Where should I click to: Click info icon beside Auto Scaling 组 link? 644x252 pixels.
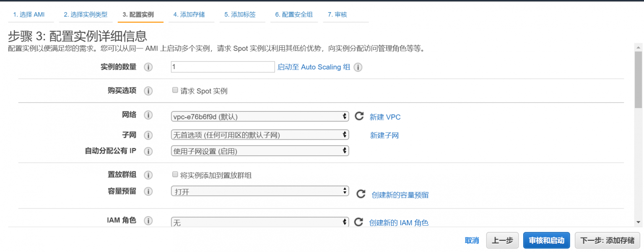[358, 67]
